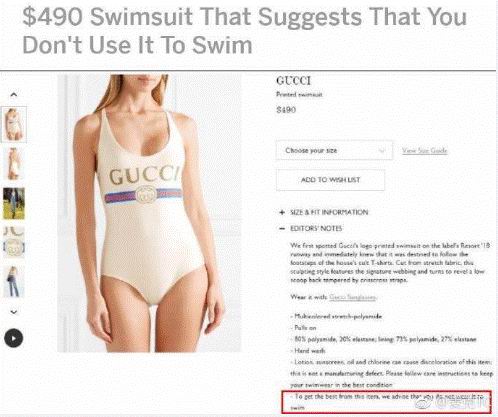The width and height of the screenshot is (498, 417).
Task: Click the size dropdown chevron arrow
Action: tap(382, 151)
